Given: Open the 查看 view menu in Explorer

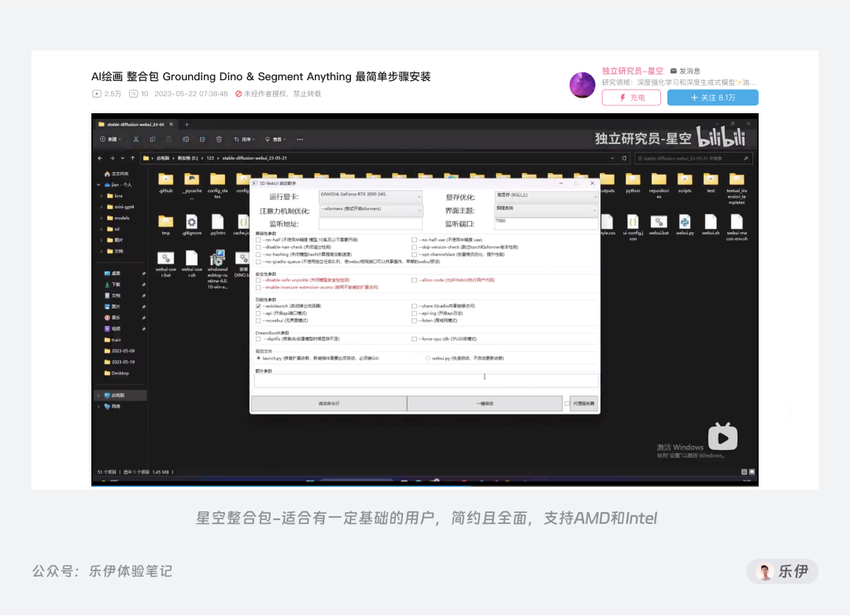Looking at the screenshot, I should pos(277,139).
